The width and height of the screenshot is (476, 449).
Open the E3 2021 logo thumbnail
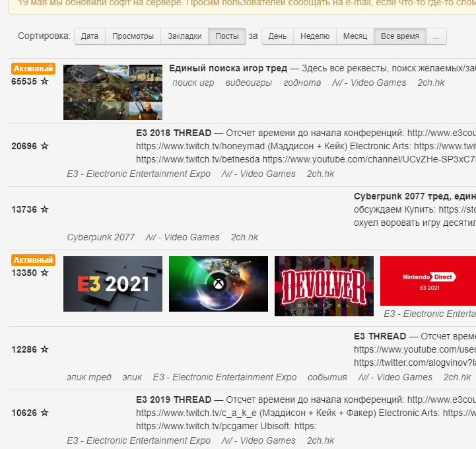[113, 284]
